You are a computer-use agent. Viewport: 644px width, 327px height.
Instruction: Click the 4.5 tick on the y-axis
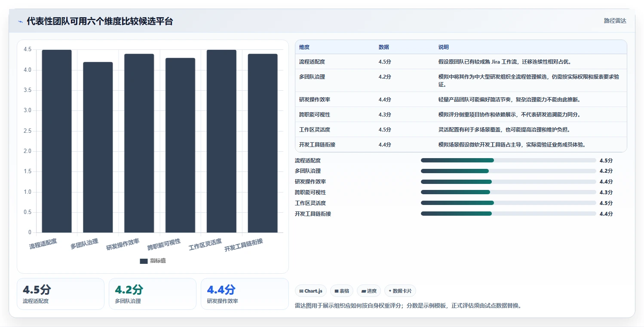click(28, 50)
